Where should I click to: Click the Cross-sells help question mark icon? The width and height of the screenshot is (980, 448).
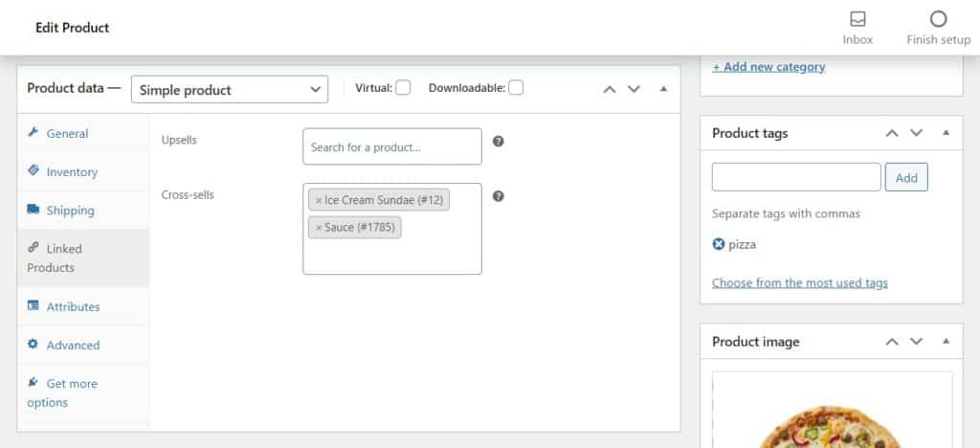tap(498, 196)
